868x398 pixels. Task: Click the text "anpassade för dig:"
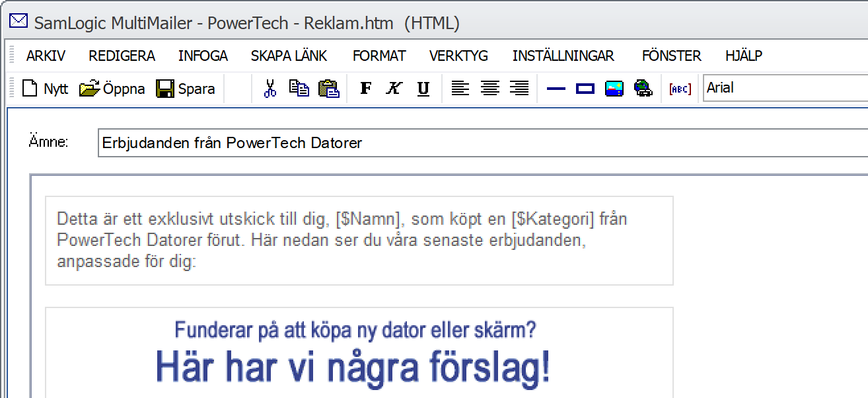point(127,262)
